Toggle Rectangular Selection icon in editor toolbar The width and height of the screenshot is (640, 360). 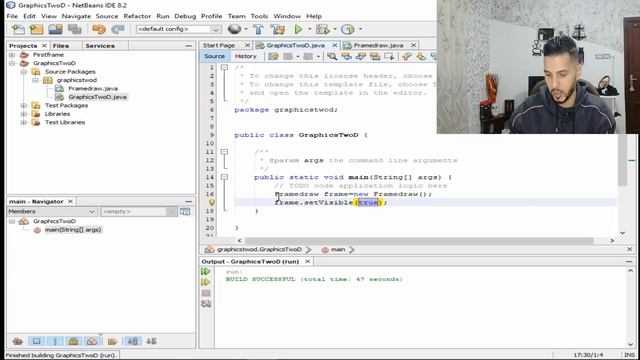389,56
